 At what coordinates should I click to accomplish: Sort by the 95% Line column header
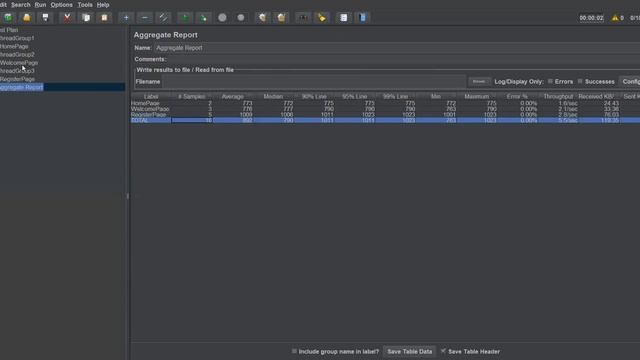pos(355,96)
